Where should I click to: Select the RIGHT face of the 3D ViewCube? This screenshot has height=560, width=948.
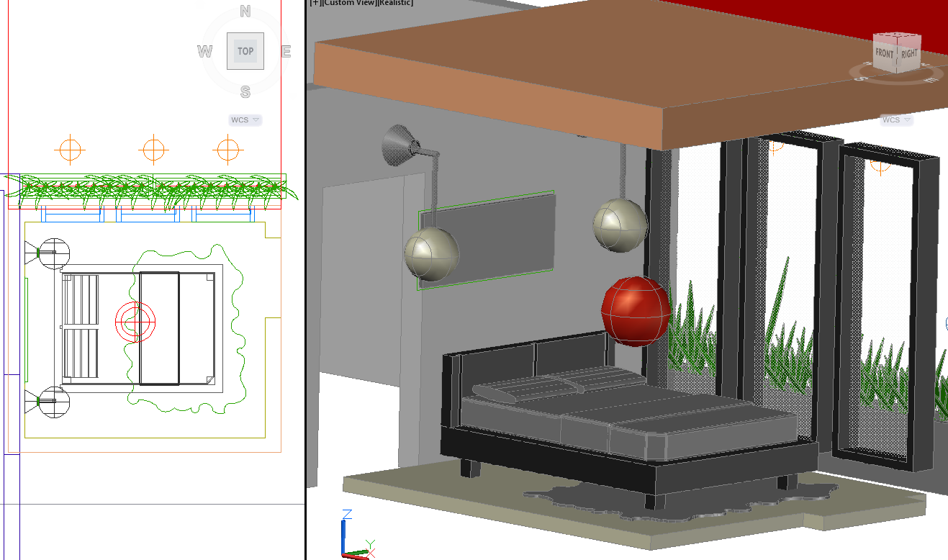click(x=909, y=54)
